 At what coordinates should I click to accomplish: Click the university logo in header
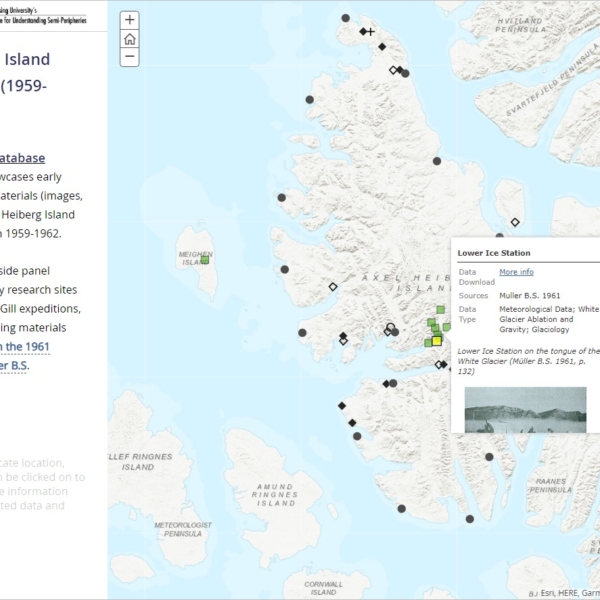[43, 13]
